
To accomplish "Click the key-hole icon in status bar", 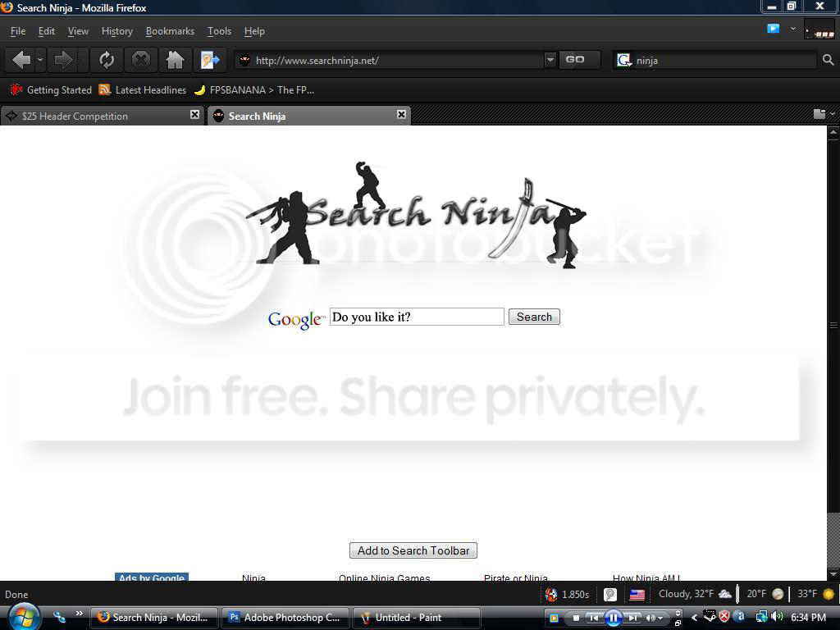I will tap(609, 594).
